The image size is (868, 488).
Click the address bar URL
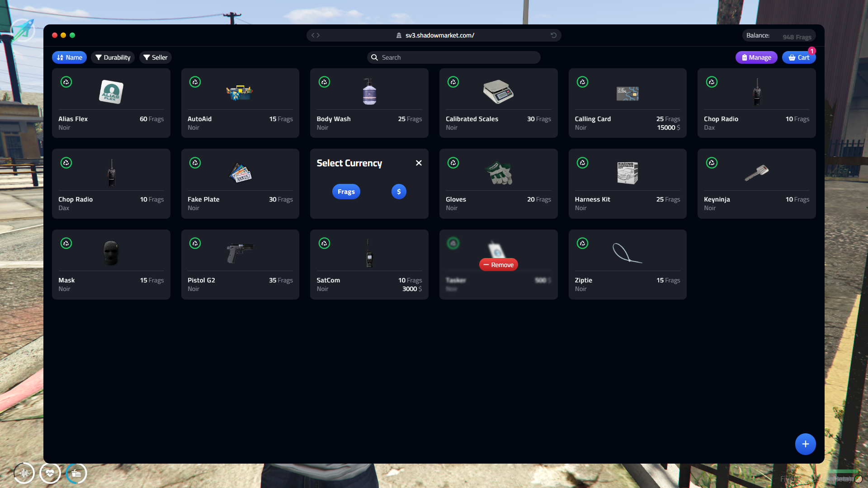click(x=439, y=35)
